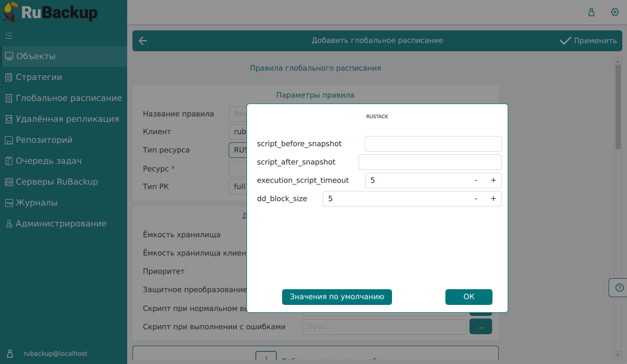Click the Журналы log icon
The image size is (627, 364).
[x=8, y=203]
